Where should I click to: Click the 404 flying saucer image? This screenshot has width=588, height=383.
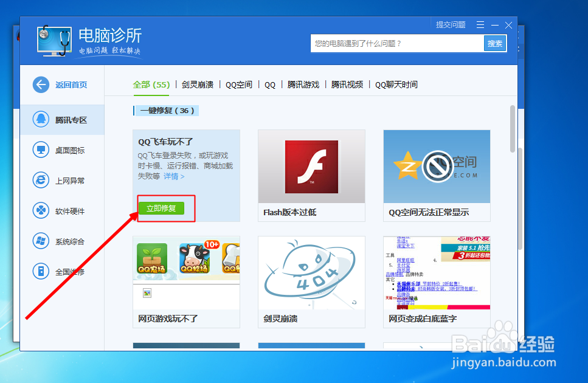[x=311, y=273]
